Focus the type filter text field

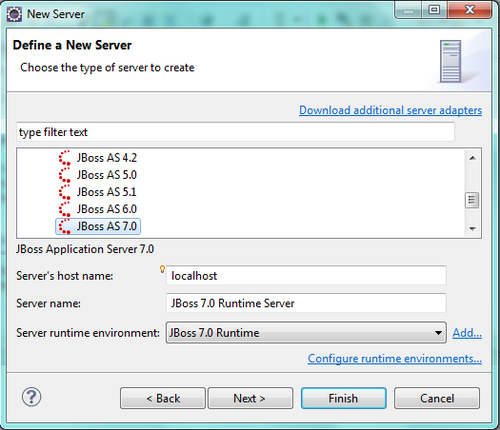tap(235, 132)
